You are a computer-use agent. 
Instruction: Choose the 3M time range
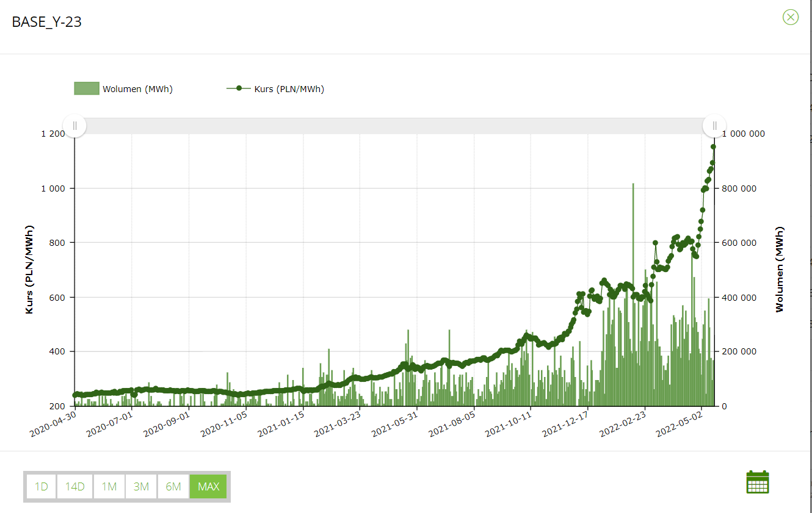pyautogui.click(x=141, y=487)
